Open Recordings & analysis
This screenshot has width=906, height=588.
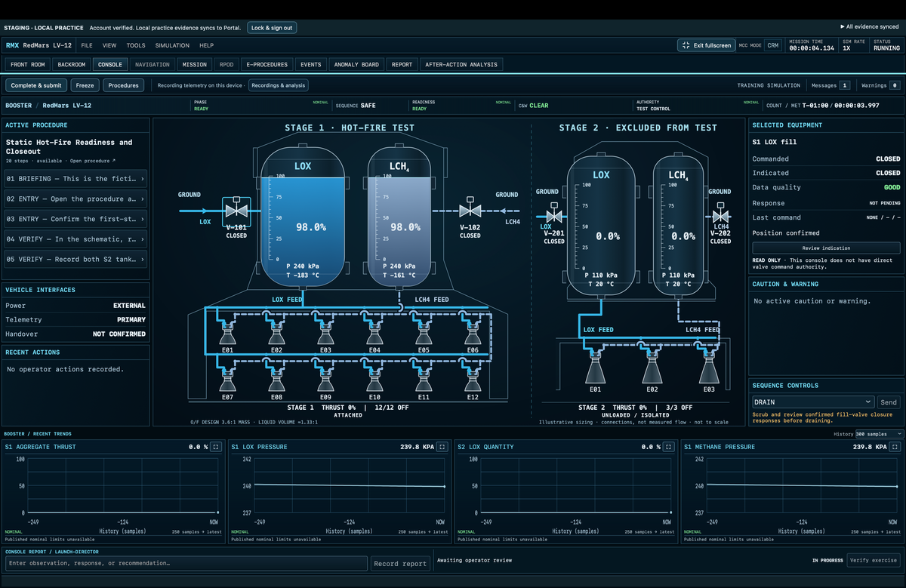pos(279,85)
